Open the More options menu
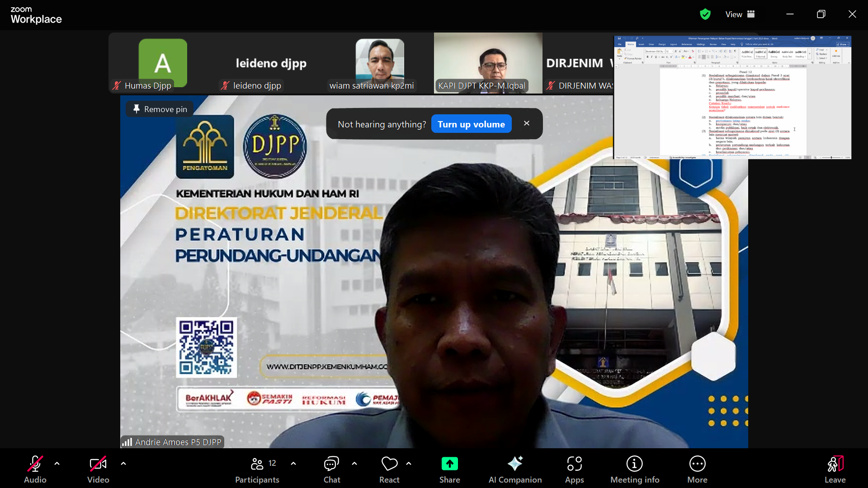868x488 pixels. (x=698, y=469)
